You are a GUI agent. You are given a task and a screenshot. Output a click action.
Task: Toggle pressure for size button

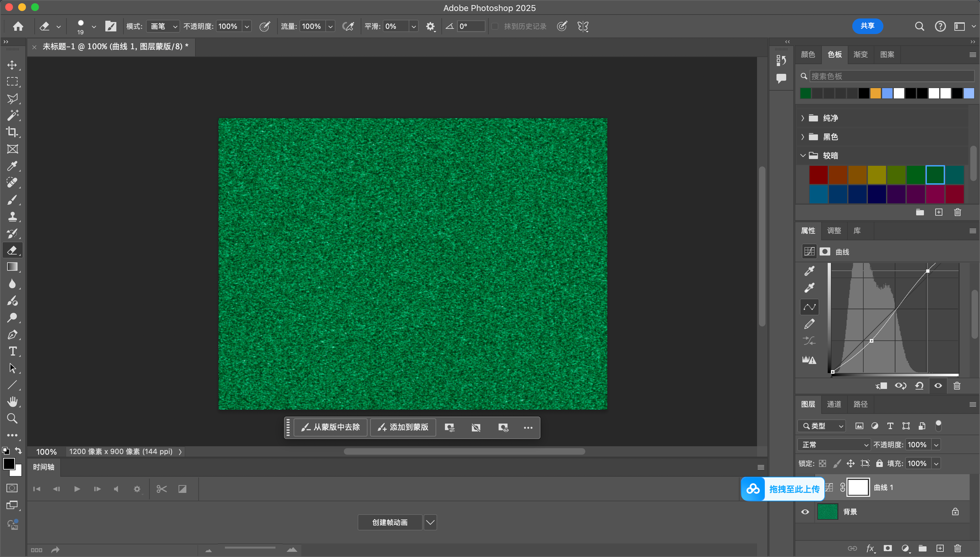(562, 26)
